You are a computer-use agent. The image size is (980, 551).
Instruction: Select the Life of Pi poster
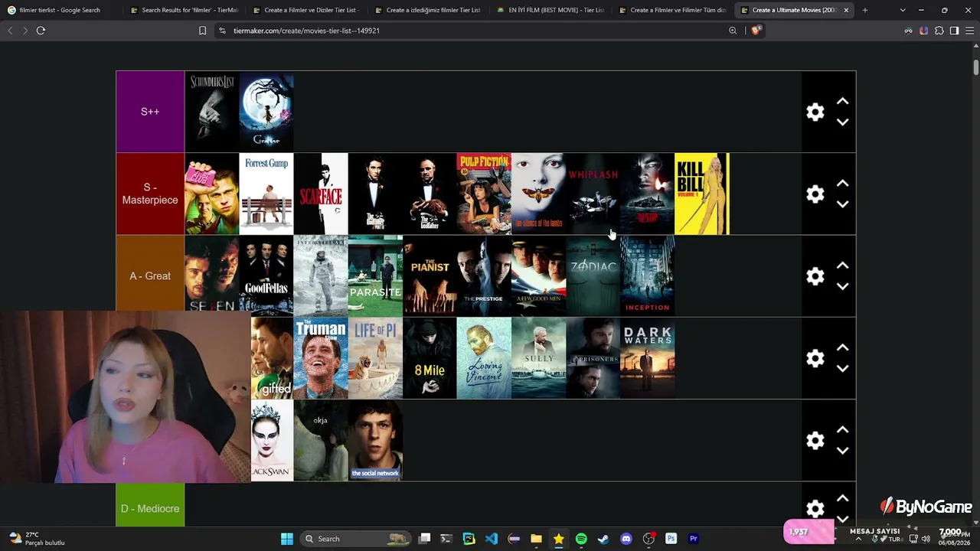[x=375, y=358]
